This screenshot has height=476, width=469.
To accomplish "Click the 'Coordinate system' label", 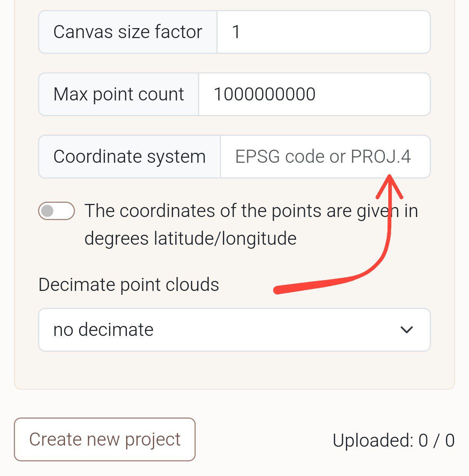I will [130, 157].
